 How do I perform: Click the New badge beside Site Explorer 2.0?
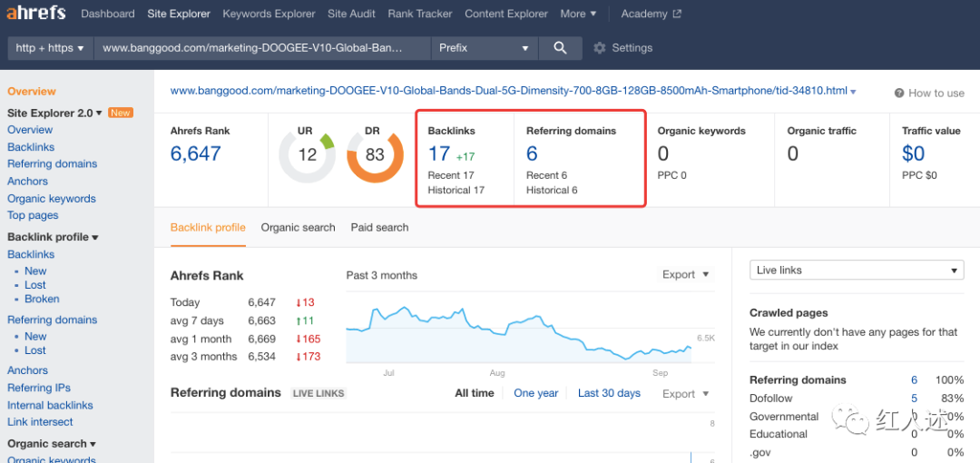pyautogui.click(x=120, y=113)
